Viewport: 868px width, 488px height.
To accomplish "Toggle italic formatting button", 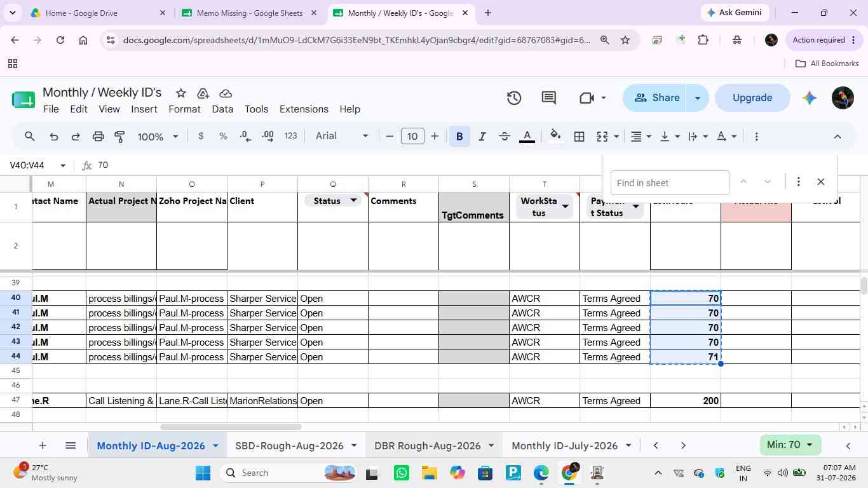I will coord(482,136).
